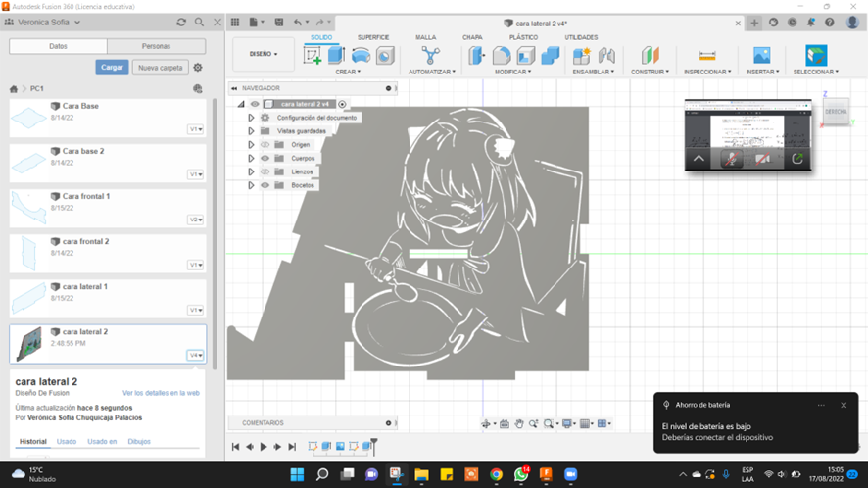Open the File menu icon
Image resolution: width=868 pixels, height=488 pixels.
tap(253, 23)
